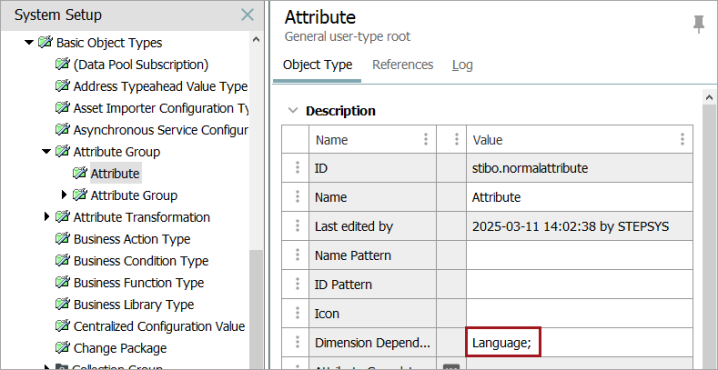Click the Centralized Configuration Value icon
The image size is (718, 370).
pos(63,326)
